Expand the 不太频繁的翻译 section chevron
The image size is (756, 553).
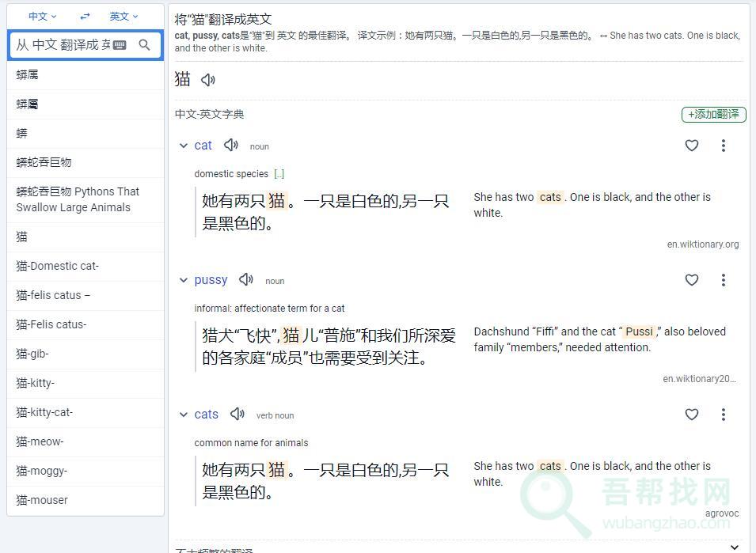click(x=735, y=547)
